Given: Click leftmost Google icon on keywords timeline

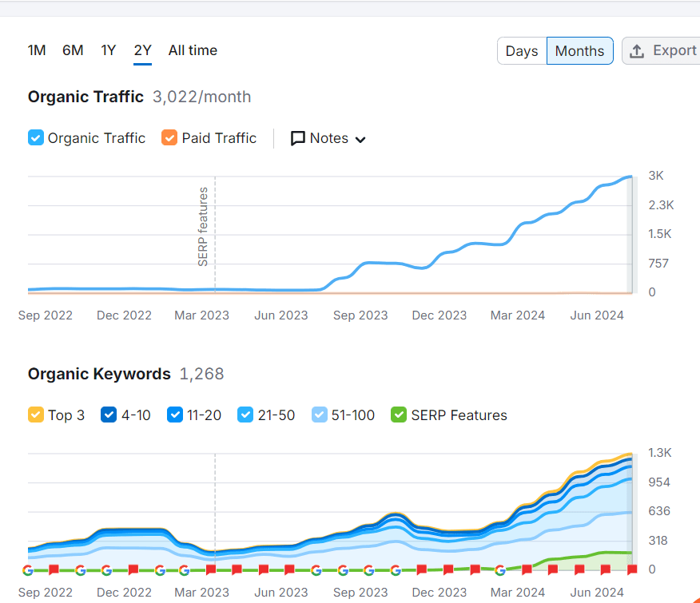Looking at the screenshot, I should [28, 569].
